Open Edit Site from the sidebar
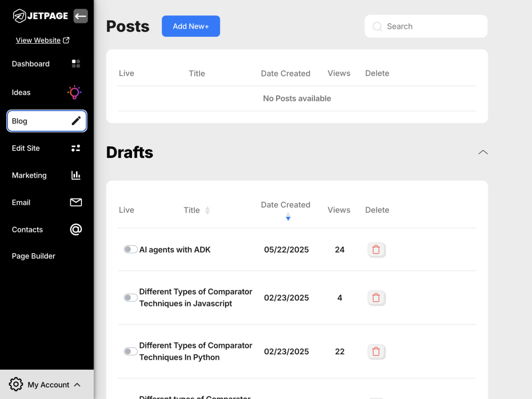The height and width of the screenshot is (399, 532). pyautogui.click(x=47, y=148)
